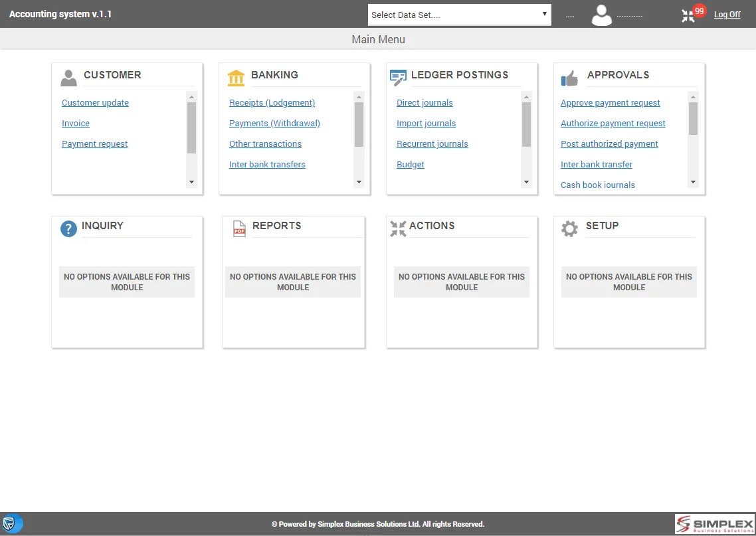Open the notifications icon with 99 badge
This screenshot has width=756, height=536.
(x=689, y=15)
